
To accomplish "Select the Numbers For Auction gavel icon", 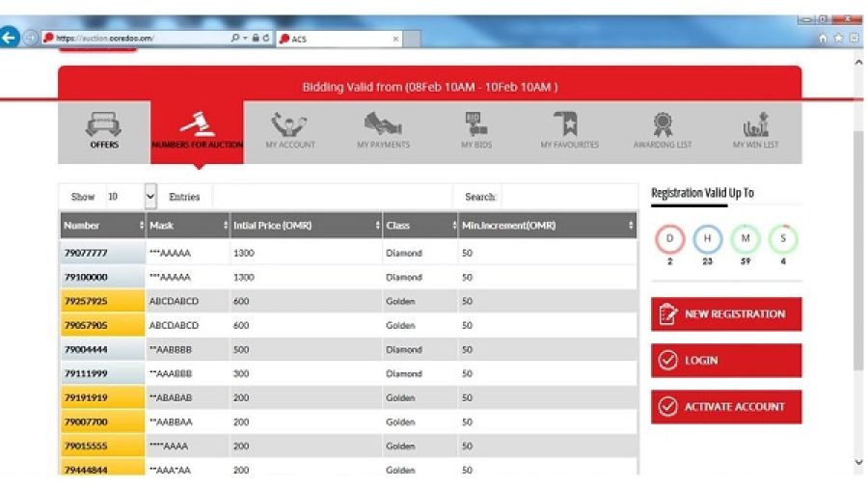I will click(x=198, y=124).
